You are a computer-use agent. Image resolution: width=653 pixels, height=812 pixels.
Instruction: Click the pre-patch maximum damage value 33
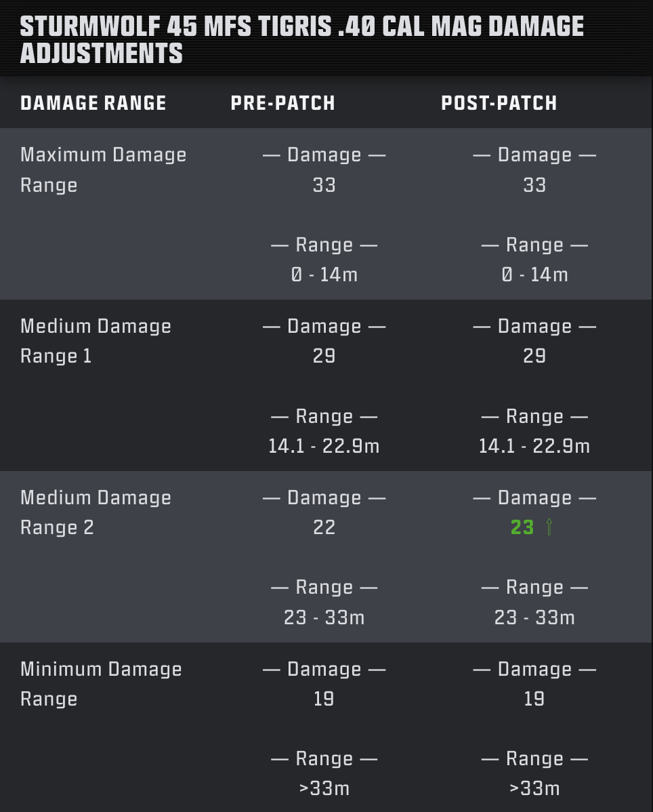click(324, 185)
